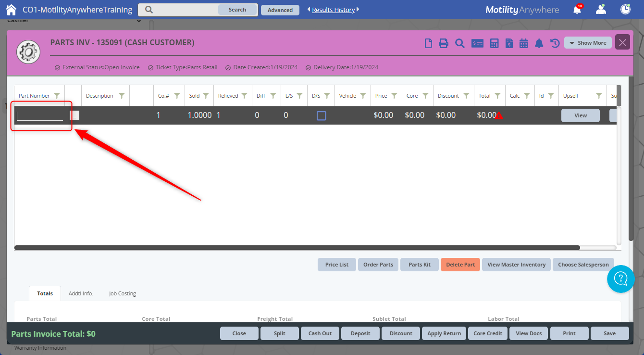
Task: Expand the Show More dropdown
Action: (588, 43)
